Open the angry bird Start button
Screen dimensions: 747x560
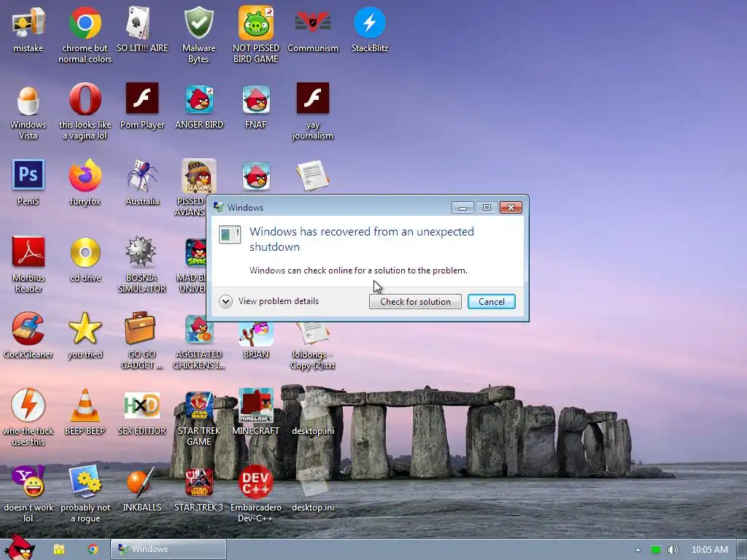19,548
